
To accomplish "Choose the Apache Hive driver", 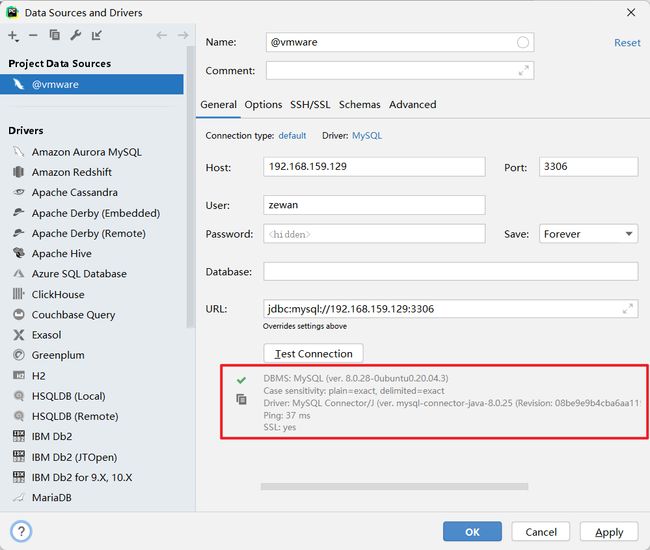I will (x=61, y=253).
